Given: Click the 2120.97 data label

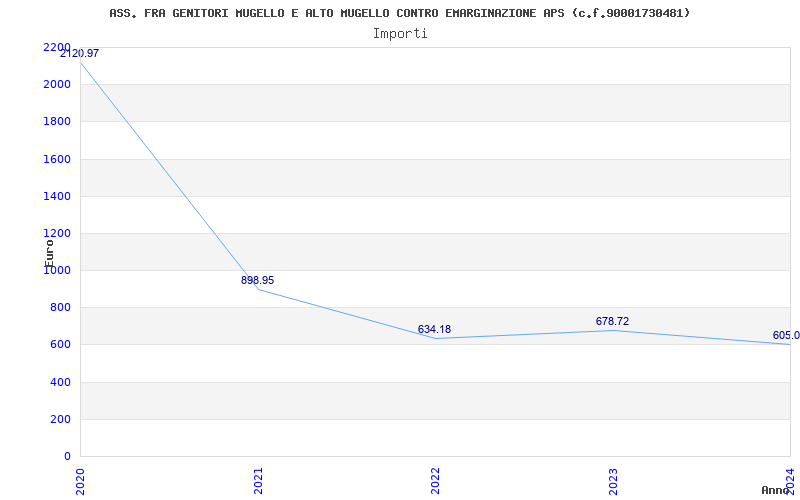Looking at the screenshot, I should click(79, 53).
